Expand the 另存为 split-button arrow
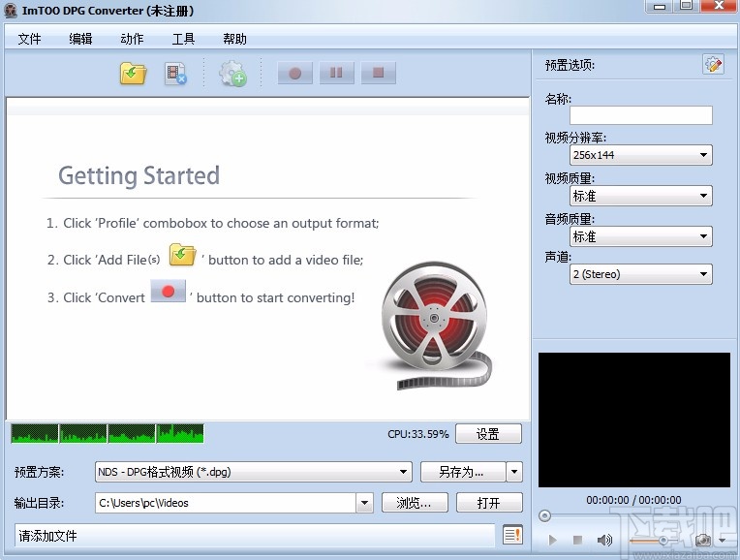740x560 pixels. click(514, 472)
